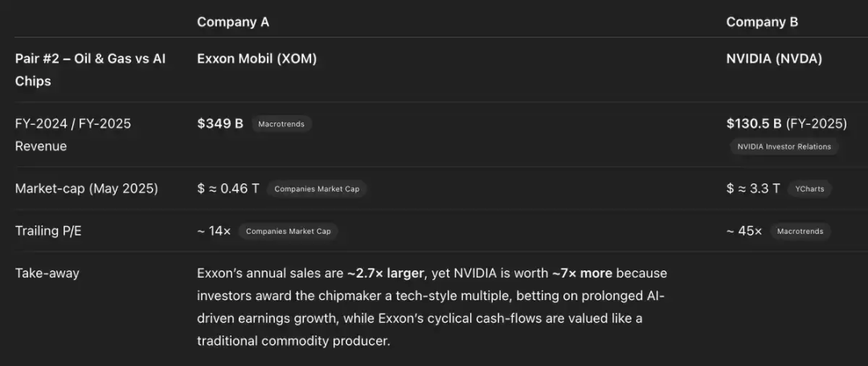The height and width of the screenshot is (366, 868).
Task: Click the Market-cap (May 2025) row label
Action: 86,188
